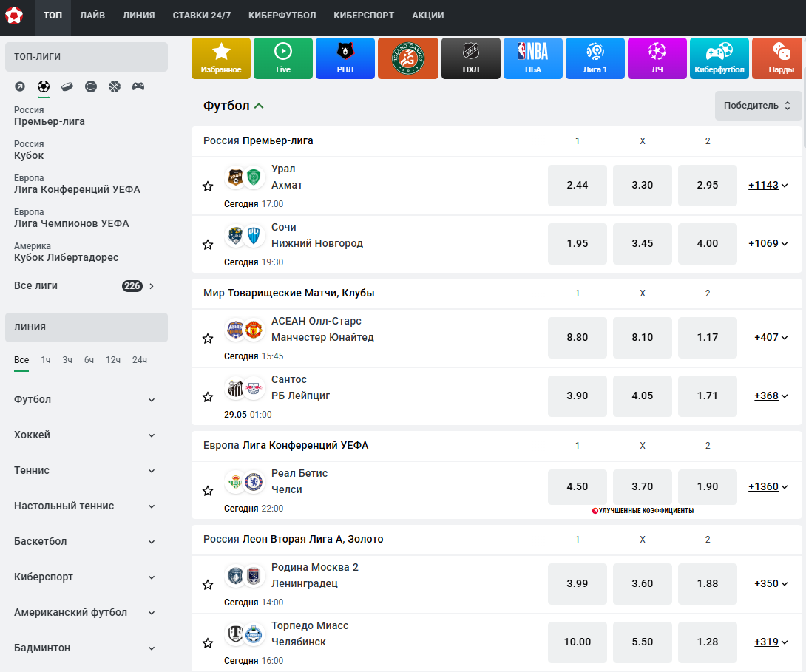Open the green Live tile
The image size is (806, 672).
coord(283,58)
